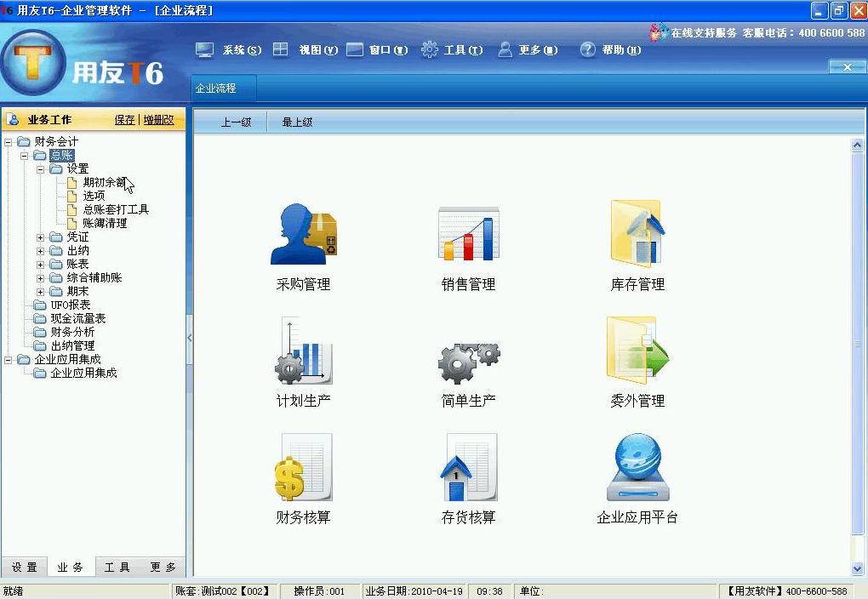
Task: Close the 企业流程 tab with X button
Action: [x=847, y=67]
